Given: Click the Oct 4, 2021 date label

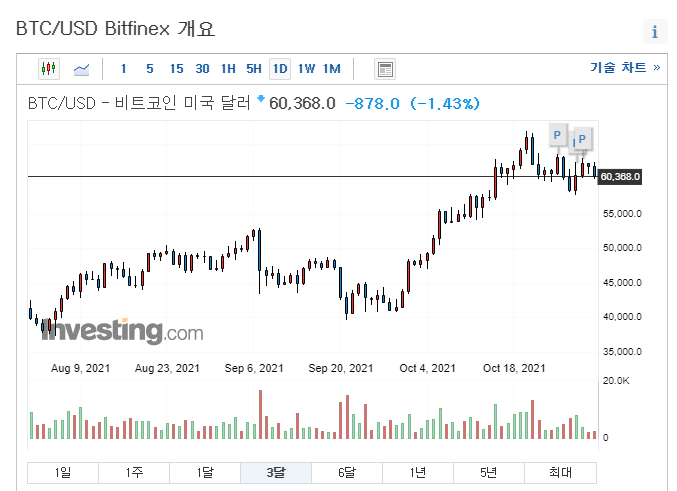Looking at the screenshot, I should (427, 368).
